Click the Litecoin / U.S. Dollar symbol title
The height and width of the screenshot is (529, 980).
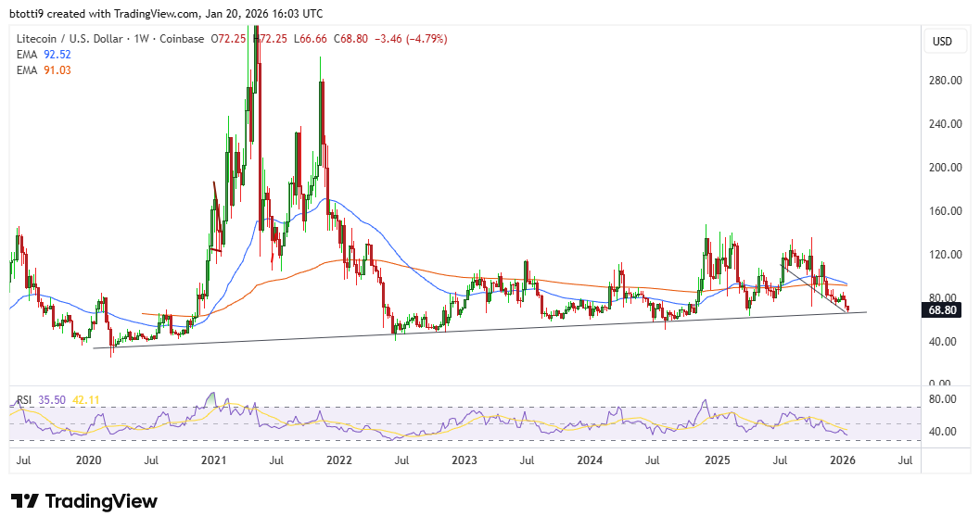point(71,39)
